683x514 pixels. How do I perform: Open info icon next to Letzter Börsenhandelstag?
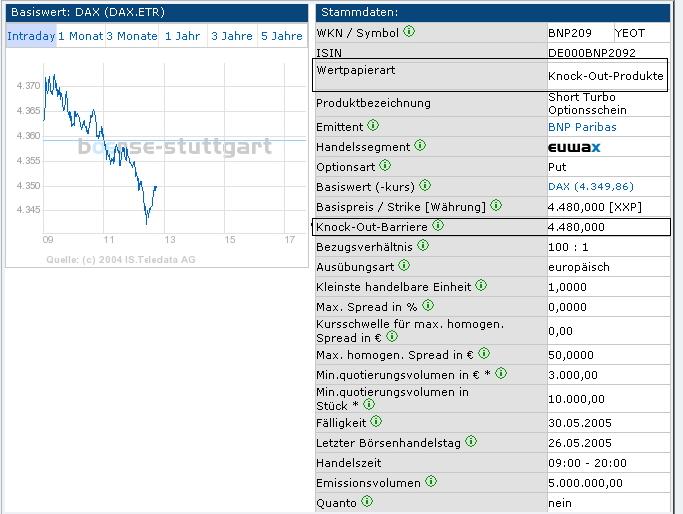(471, 442)
